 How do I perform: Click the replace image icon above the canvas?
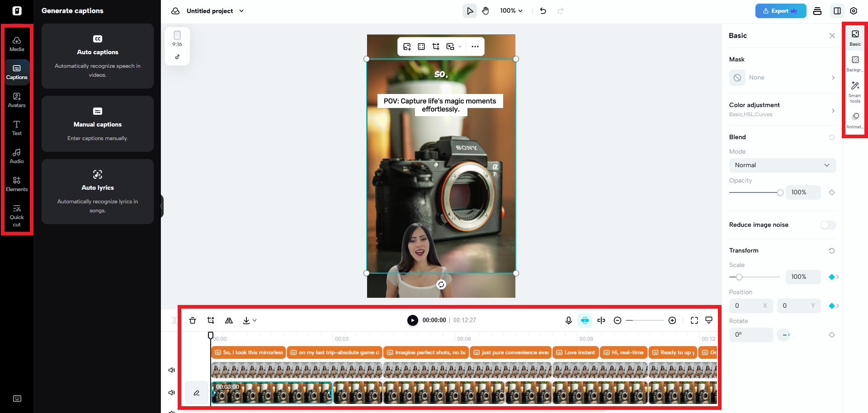[407, 47]
